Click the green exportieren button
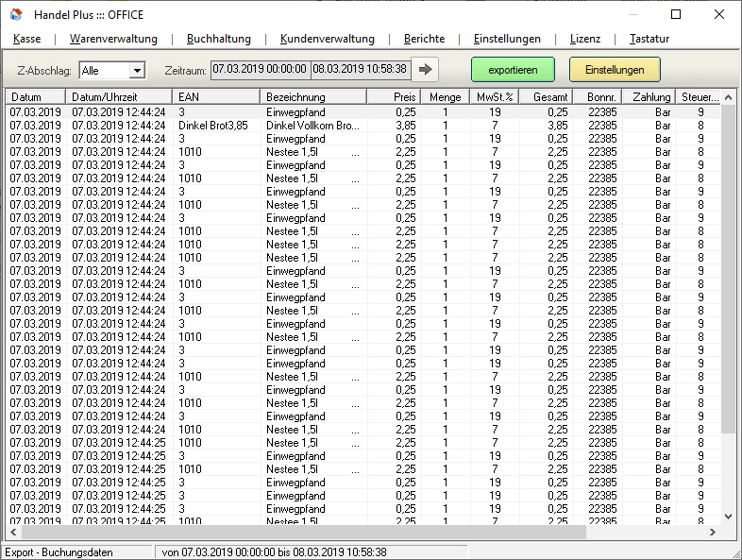This screenshot has width=742, height=560. pyautogui.click(x=513, y=70)
